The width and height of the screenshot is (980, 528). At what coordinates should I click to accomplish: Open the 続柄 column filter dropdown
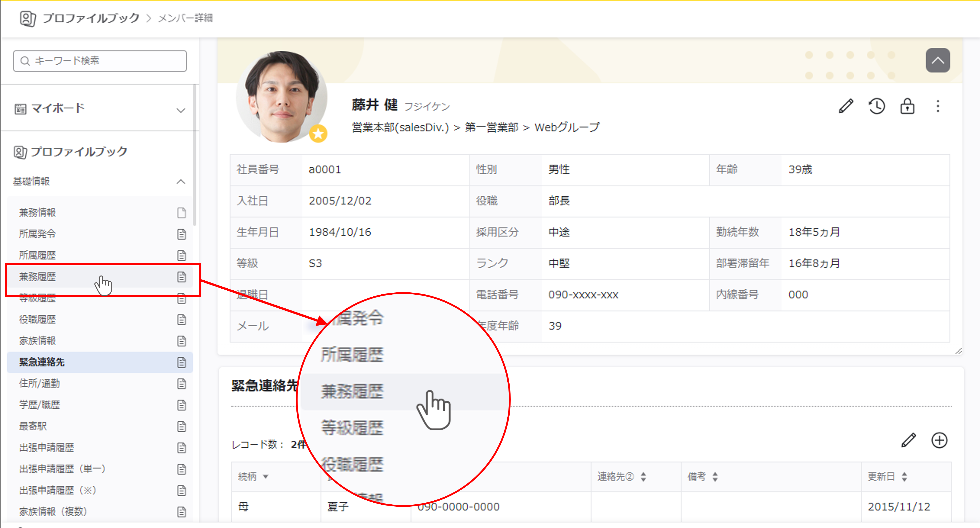click(265, 477)
